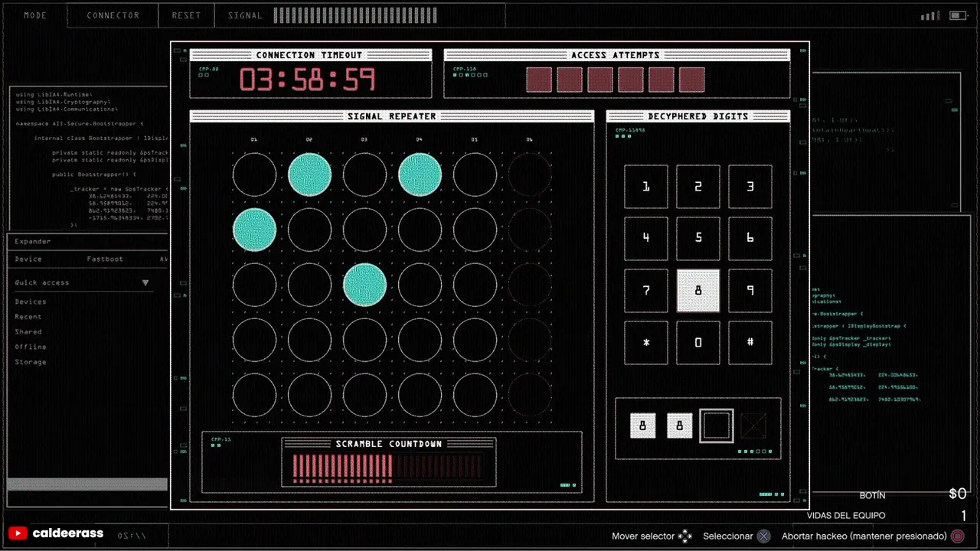Toggle lit circle in column 01, second row
The width and height of the screenshot is (980, 551).
[255, 230]
